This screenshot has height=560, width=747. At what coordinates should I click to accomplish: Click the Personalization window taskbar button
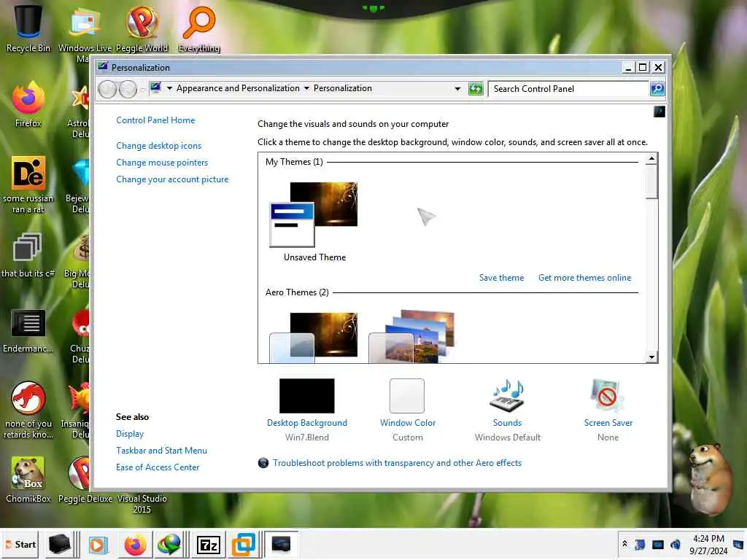click(281, 544)
